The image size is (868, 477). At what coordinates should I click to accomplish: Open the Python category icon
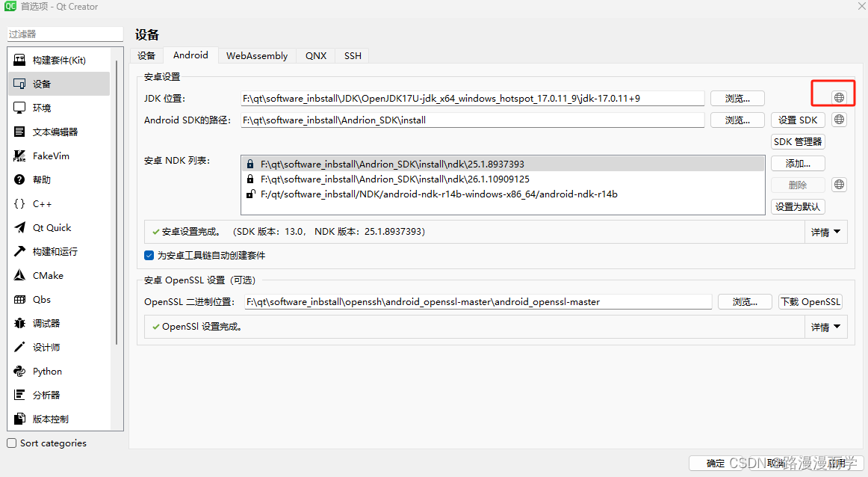click(19, 371)
